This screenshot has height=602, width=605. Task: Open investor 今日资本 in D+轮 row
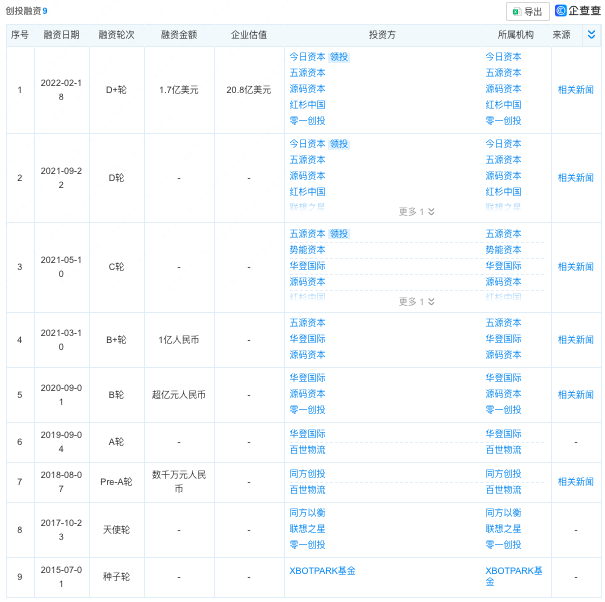click(308, 57)
